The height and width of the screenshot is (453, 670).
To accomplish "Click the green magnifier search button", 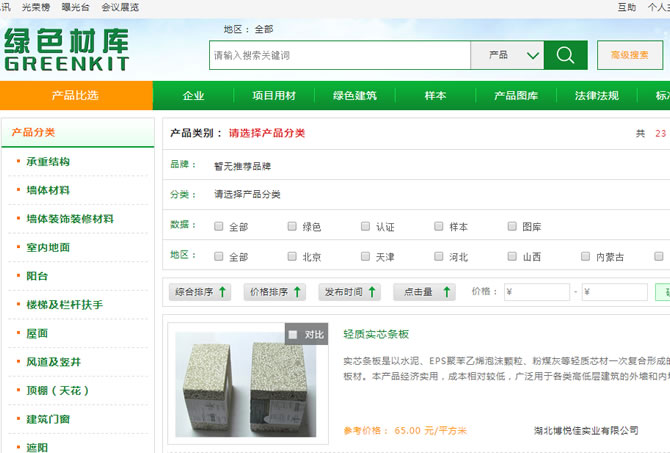I will click(x=566, y=55).
